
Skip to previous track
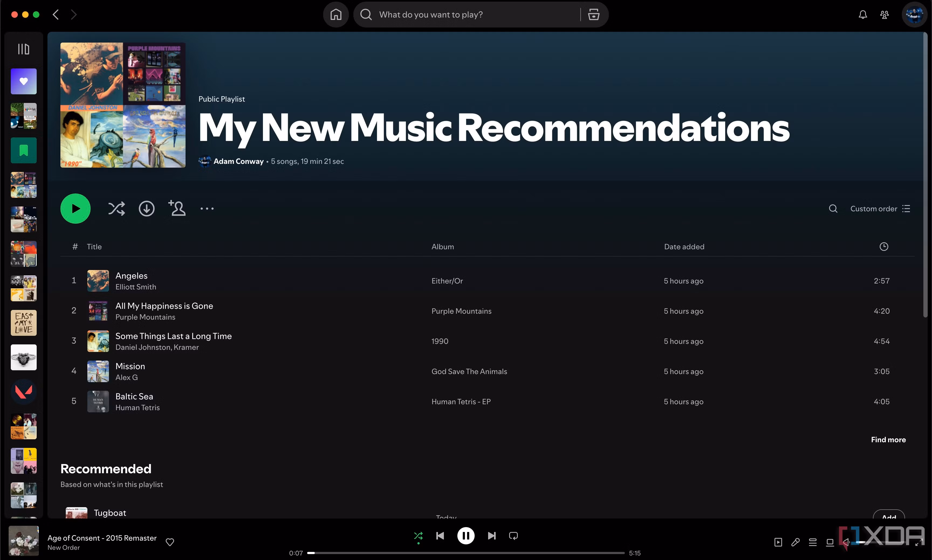[440, 536]
